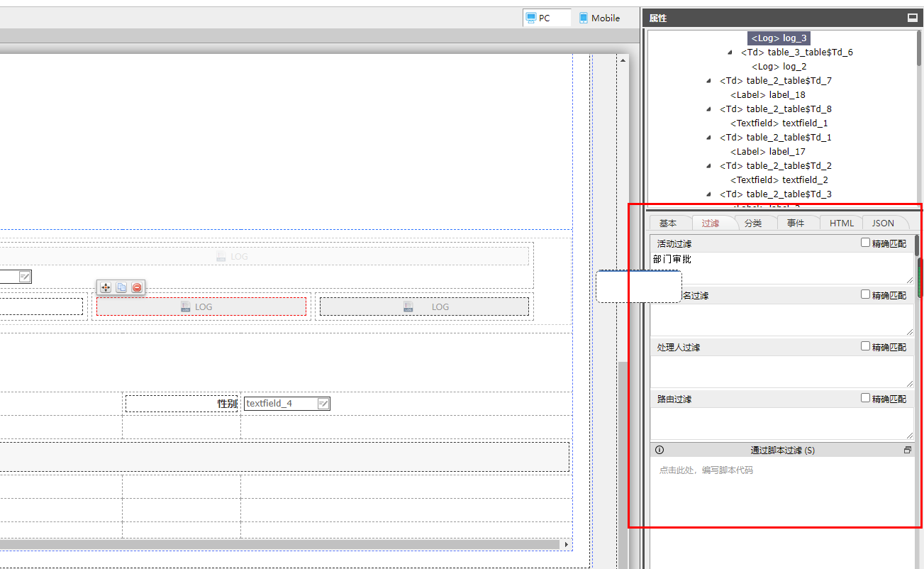Click the info icon beside 通过脚本过滤 (S)
Screen dimensions: 924x569
(659, 450)
